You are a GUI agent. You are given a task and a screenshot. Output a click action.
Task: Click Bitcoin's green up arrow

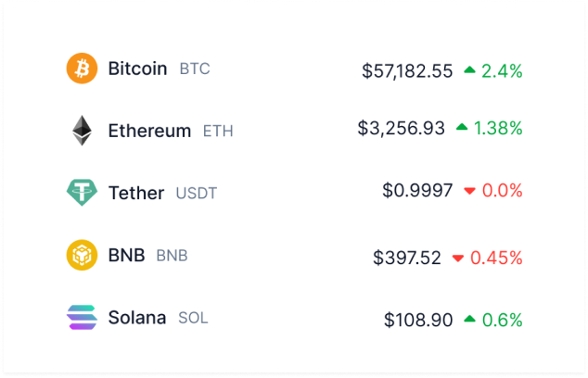(469, 69)
